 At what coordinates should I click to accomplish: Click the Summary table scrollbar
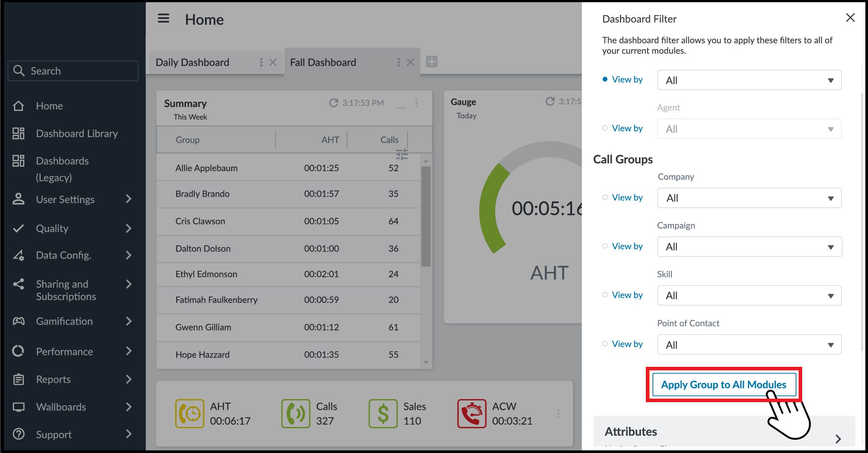[426, 217]
